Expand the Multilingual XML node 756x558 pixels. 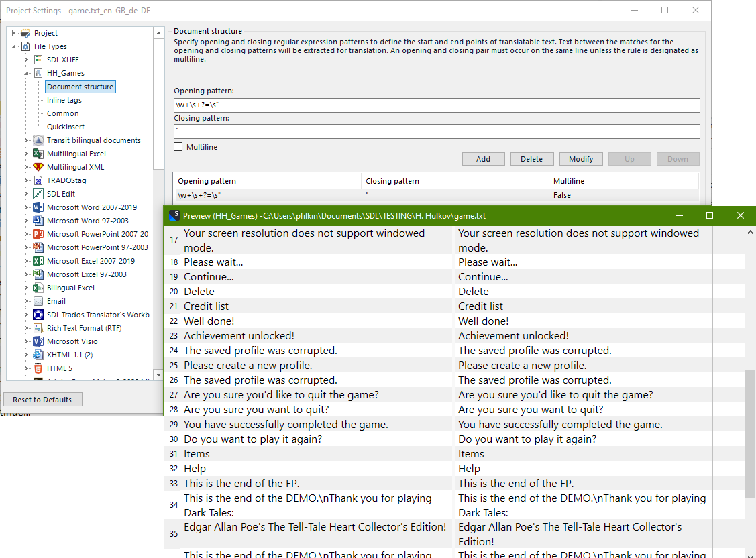point(26,167)
